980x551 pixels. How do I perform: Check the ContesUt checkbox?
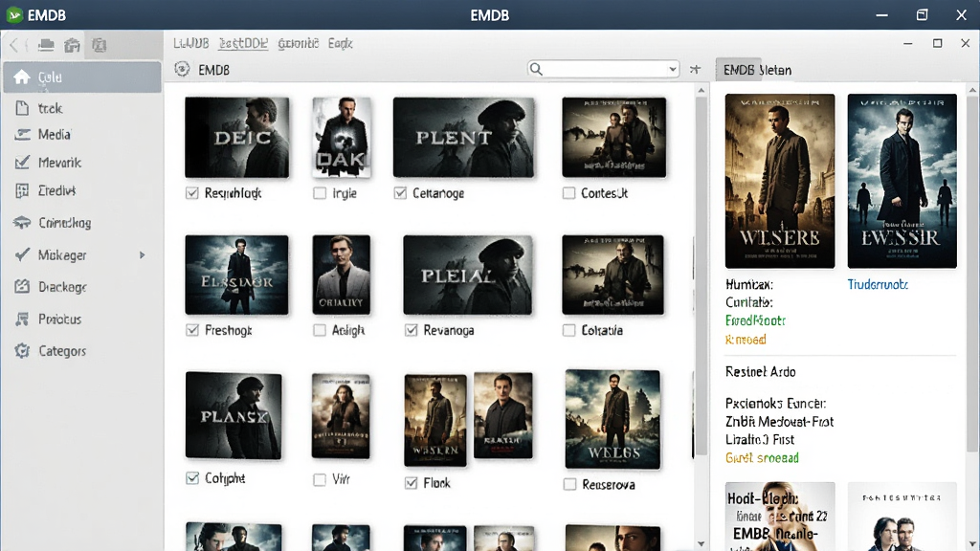pyautogui.click(x=568, y=193)
